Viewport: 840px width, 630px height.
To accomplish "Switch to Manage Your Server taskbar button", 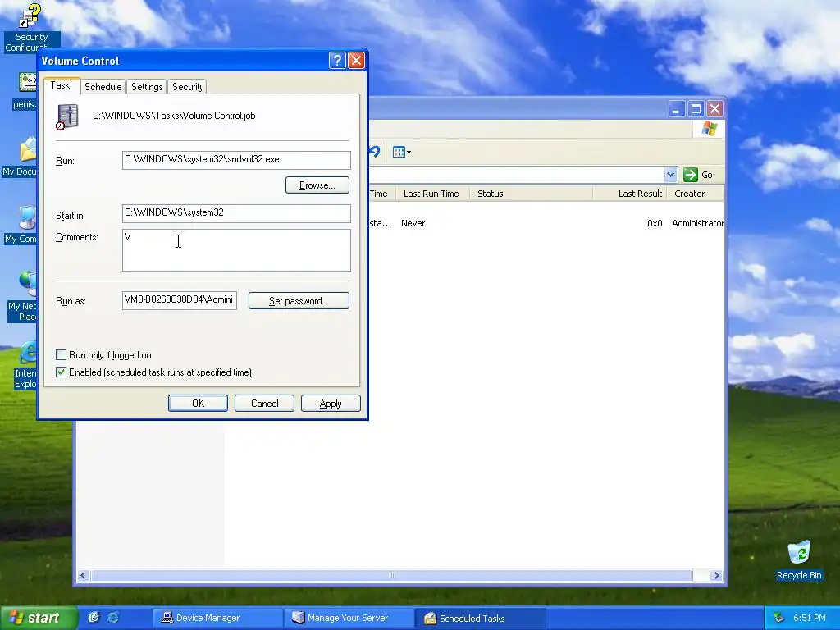I will [x=349, y=619].
